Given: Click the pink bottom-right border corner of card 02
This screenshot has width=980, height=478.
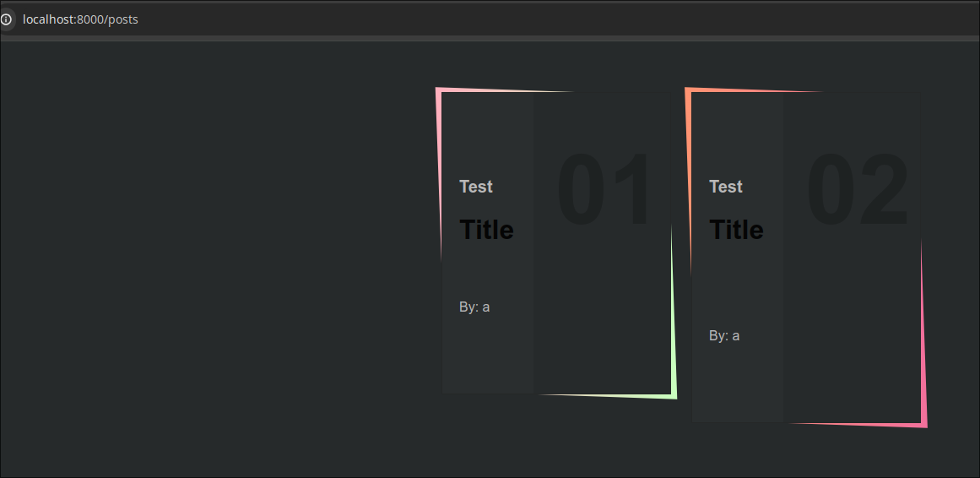Looking at the screenshot, I should tap(924, 424).
